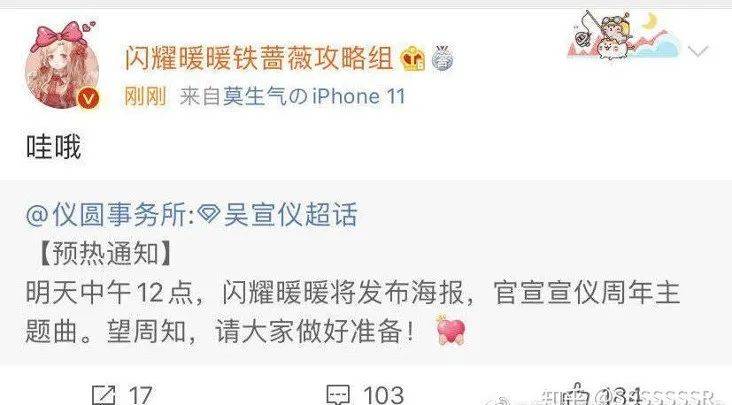
Task: Click the comment count 103
Action: point(383,395)
